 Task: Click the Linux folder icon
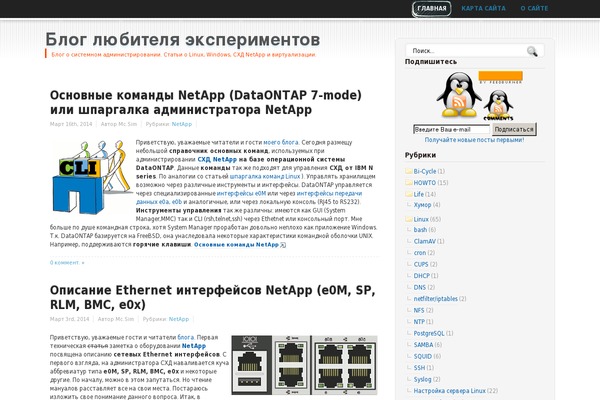point(409,219)
